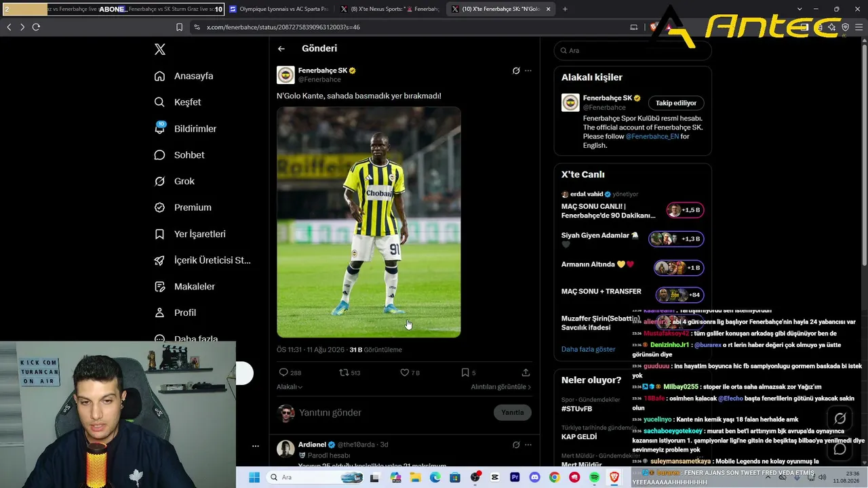Open Makaleler icon in sidebar

click(159, 287)
